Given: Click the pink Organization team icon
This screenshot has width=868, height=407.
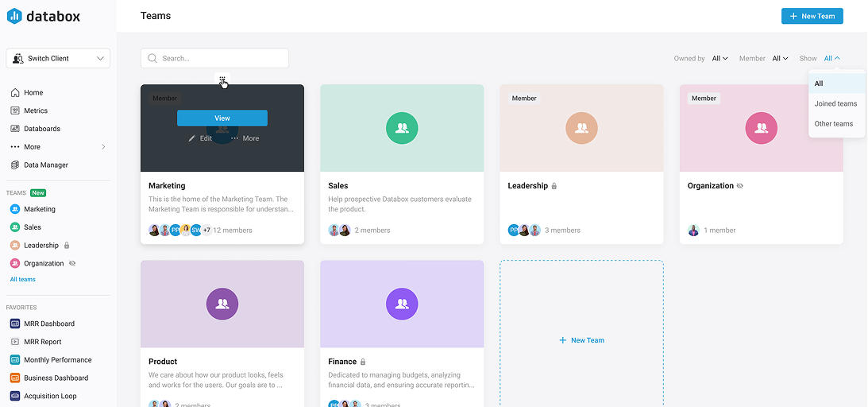Looking at the screenshot, I should pyautogui.click(x=761, y=129).
